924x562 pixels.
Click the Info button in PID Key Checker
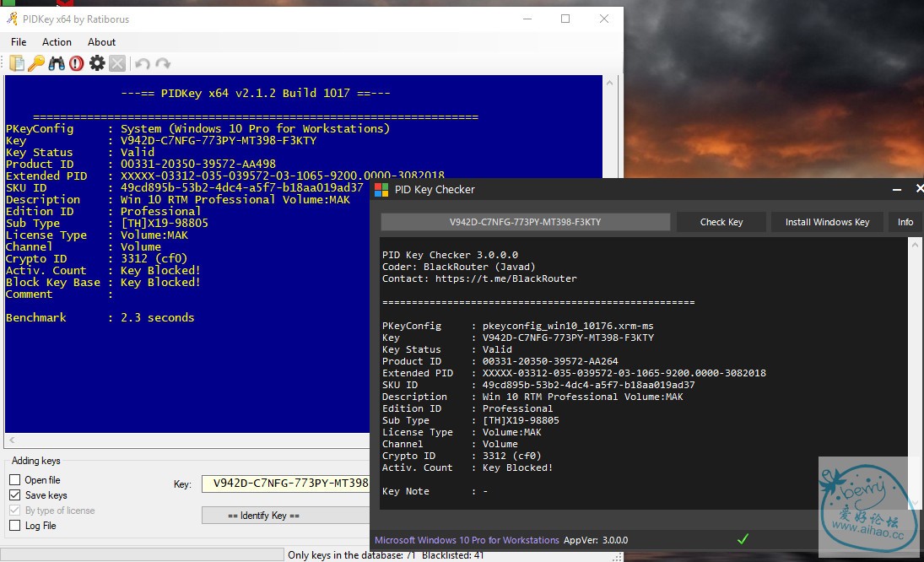point(905,222)
